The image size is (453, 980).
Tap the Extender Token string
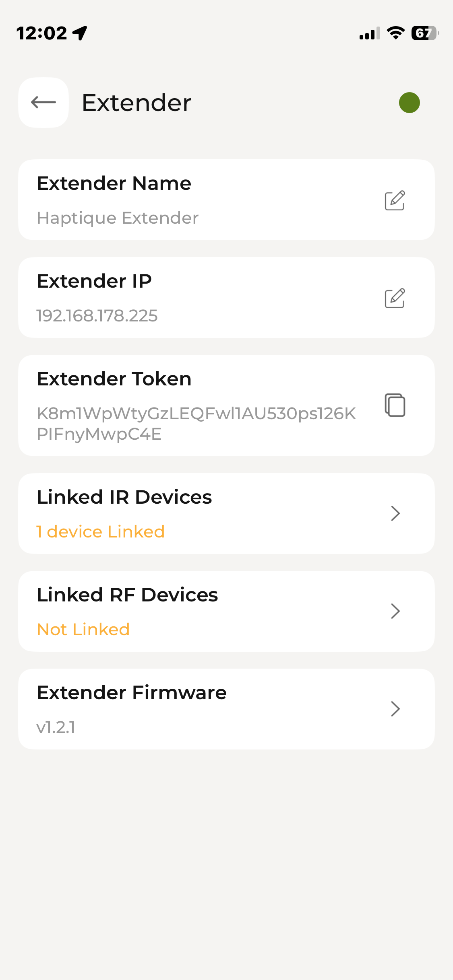[196, 424]
